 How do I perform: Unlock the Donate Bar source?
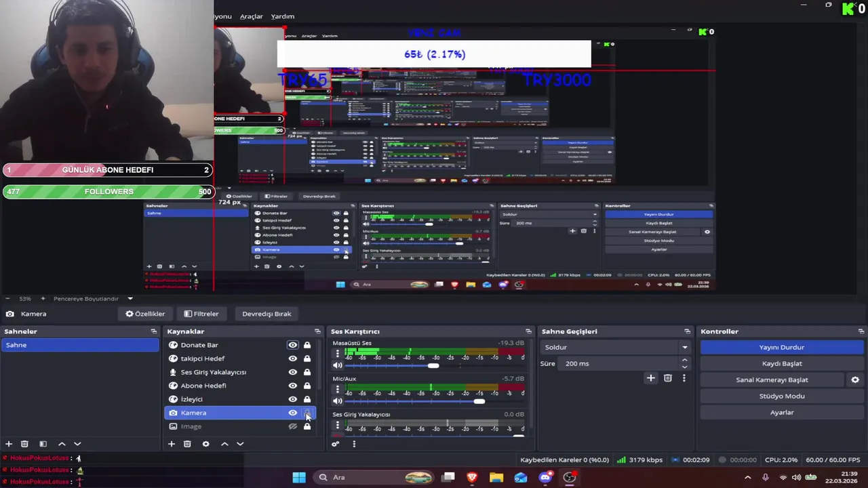coord(307,345)
